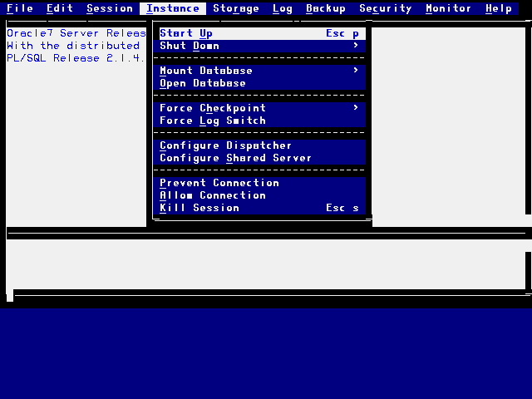Open the Log menu
This screenshot has width=532, height=399.
tap(283, 8)
